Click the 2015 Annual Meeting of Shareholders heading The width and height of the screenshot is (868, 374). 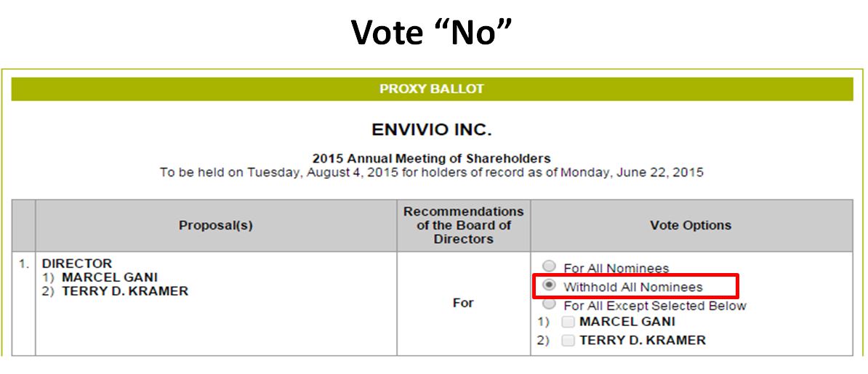pos(432,158)
